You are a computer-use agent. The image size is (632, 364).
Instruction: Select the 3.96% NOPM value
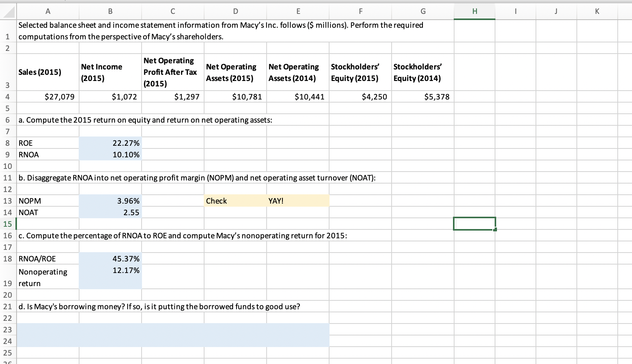tap(110, 201)
